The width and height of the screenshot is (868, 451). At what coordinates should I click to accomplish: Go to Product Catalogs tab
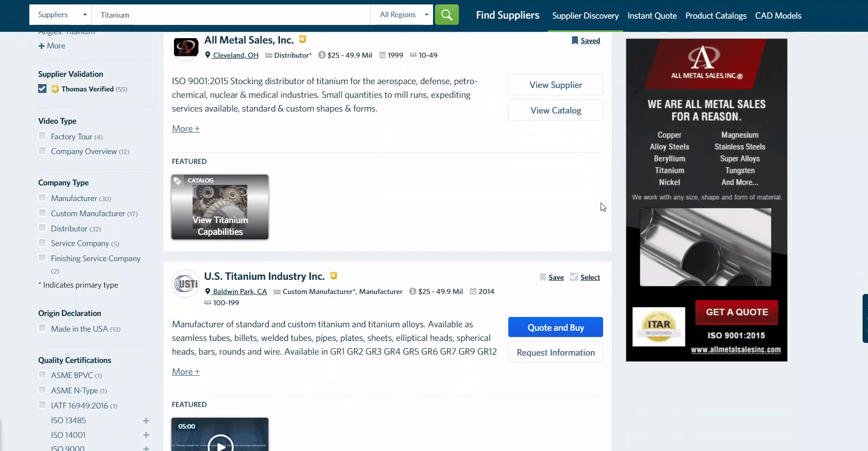coord(716,16)
